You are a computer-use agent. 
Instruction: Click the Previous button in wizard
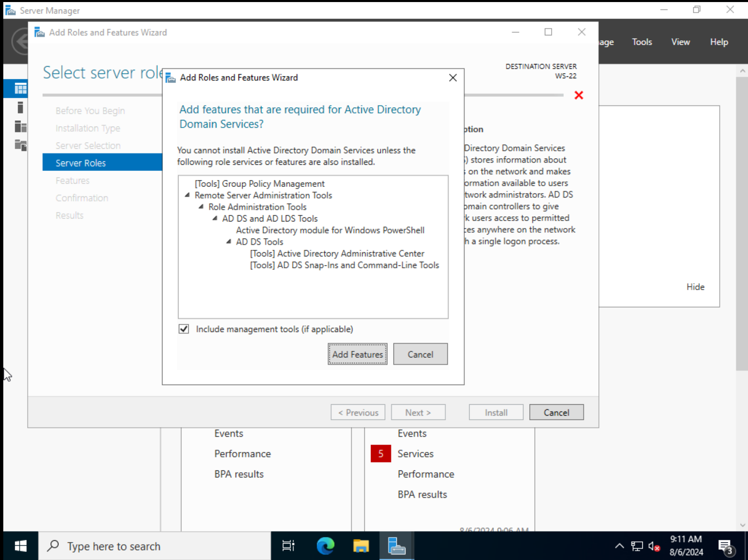tap(358, 413)
